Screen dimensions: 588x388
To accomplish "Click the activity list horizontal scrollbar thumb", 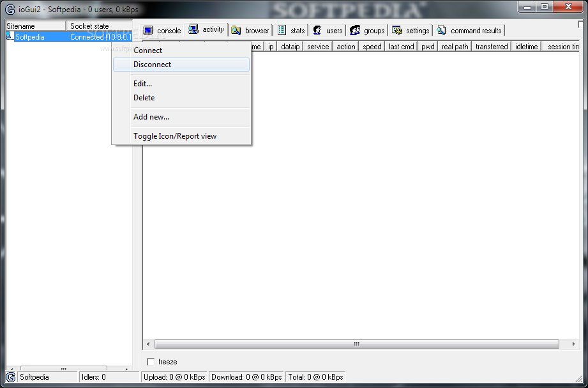I will point(357,344).
